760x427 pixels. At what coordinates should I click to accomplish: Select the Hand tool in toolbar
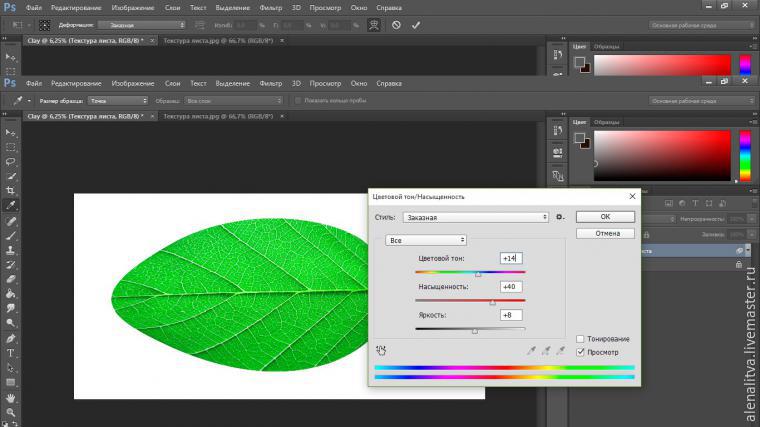point(11,398)
